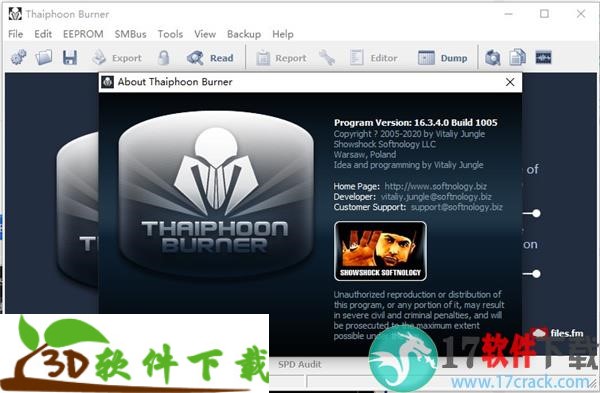This screenshot has height=393, width=600.
Task: Switch to the SPD Audit tab
Action: point(300,364)
